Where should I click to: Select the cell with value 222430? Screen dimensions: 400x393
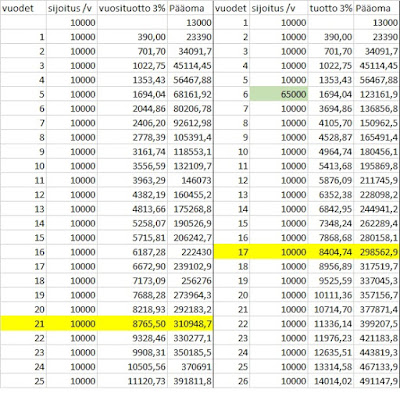[190, 252]
